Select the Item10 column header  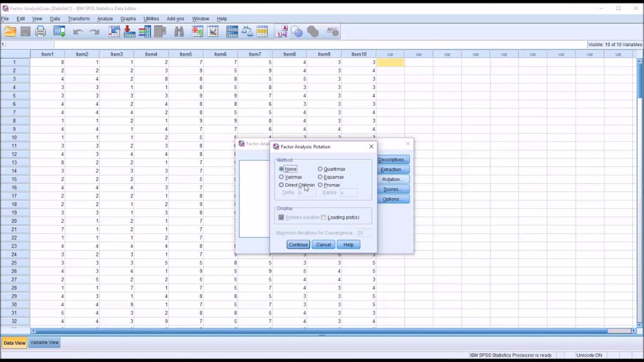point(359,54)
